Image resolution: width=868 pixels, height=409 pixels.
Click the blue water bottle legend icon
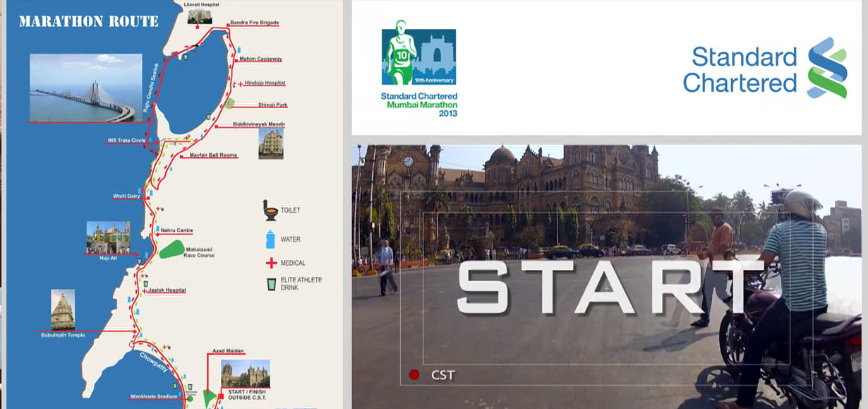coord(270,239)
